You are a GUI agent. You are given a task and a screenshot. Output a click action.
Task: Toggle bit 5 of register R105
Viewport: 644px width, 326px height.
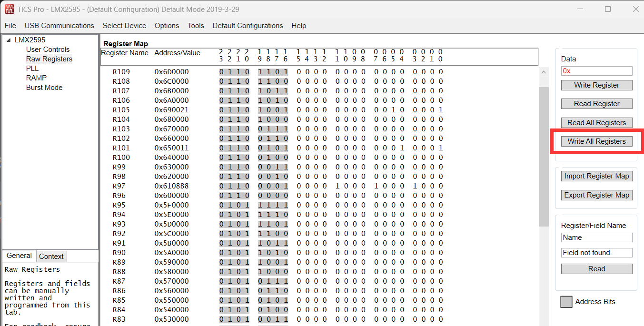(x=393, y=110)
